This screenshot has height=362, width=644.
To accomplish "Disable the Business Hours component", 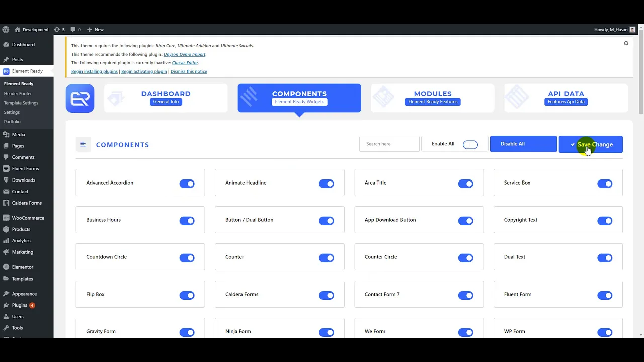I will coord(187,221).
